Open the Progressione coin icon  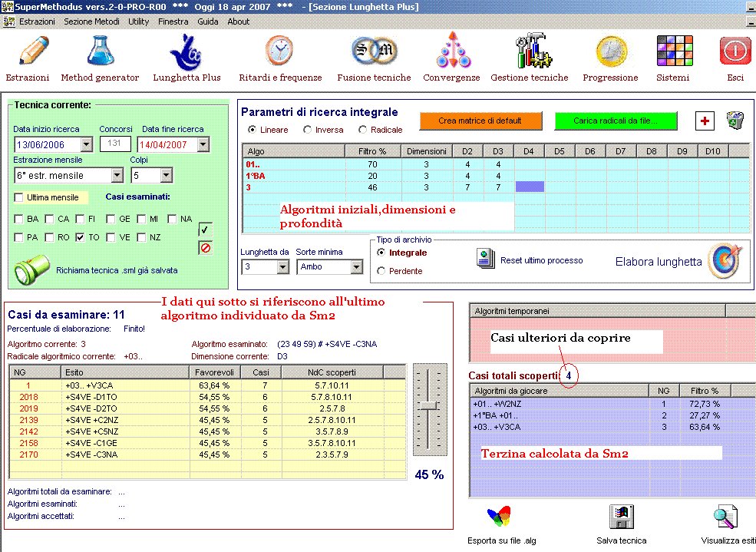[x=612, y=51]
